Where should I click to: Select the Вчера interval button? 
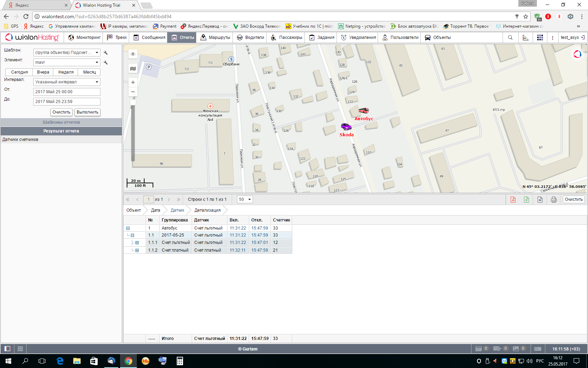tap(43, 72)
